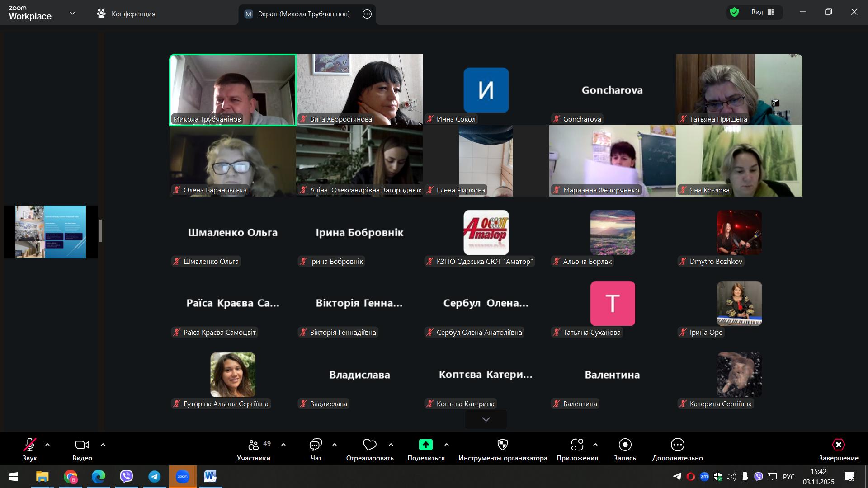Open the More options ellipsis in toolbar
The height and width of the screenshot is (488, 868).
(x=677, y=445)
